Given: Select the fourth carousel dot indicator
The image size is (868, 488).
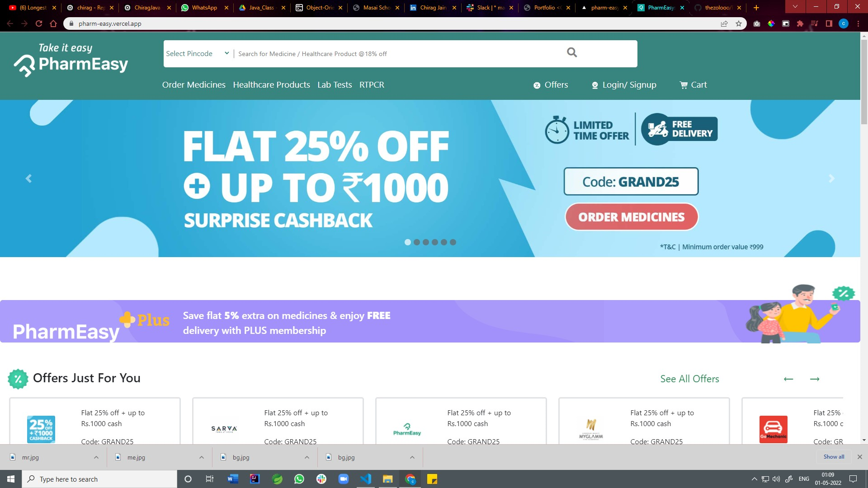Looking at the screenshot, I should (435, 242).
